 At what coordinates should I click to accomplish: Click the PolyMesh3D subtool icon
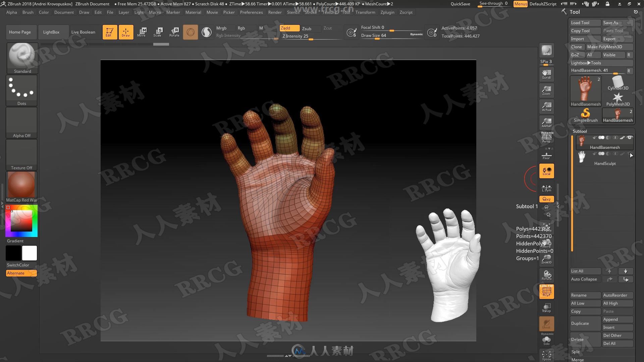pos(617,98)
